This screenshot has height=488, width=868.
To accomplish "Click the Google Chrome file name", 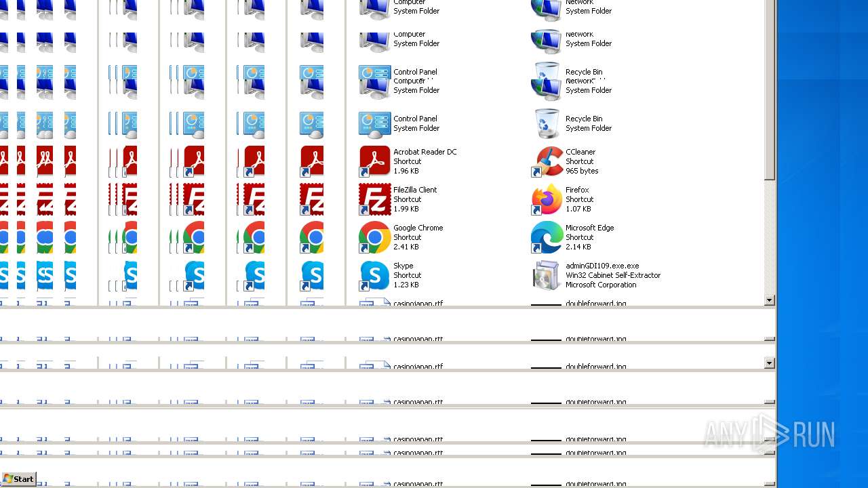I will [x=418, y=228].
